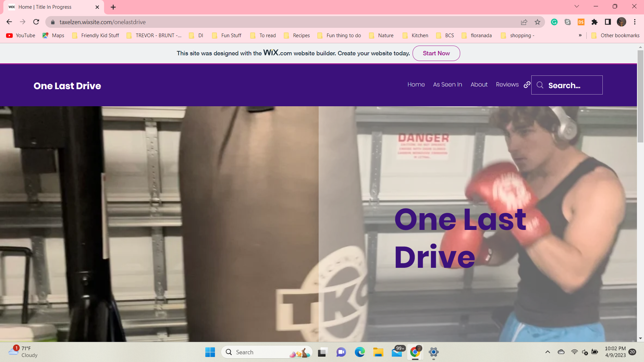Open the Share this page icon
Screen dimensions: 644x362
(x=524, y=22)
